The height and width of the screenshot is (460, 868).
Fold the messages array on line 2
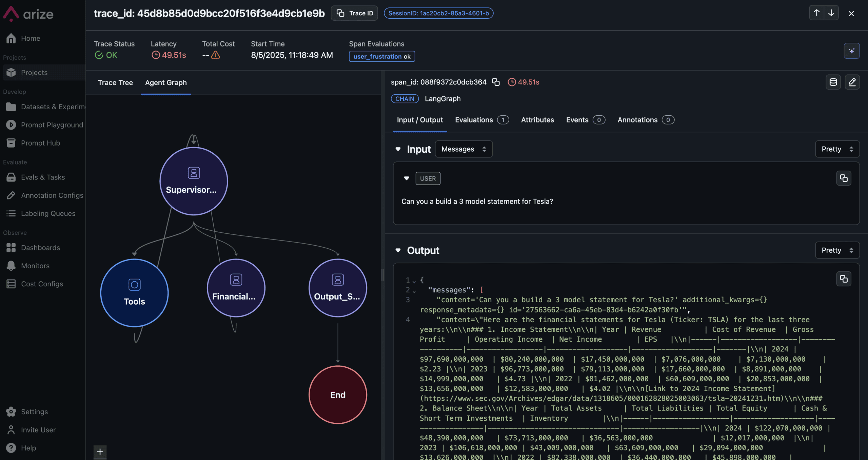tap(414, 291)
